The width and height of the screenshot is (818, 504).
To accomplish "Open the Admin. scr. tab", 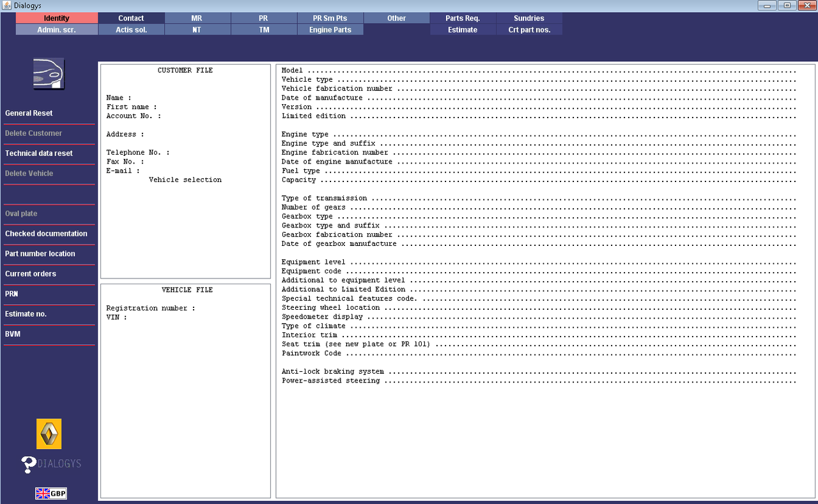I will tap(57, 29).
